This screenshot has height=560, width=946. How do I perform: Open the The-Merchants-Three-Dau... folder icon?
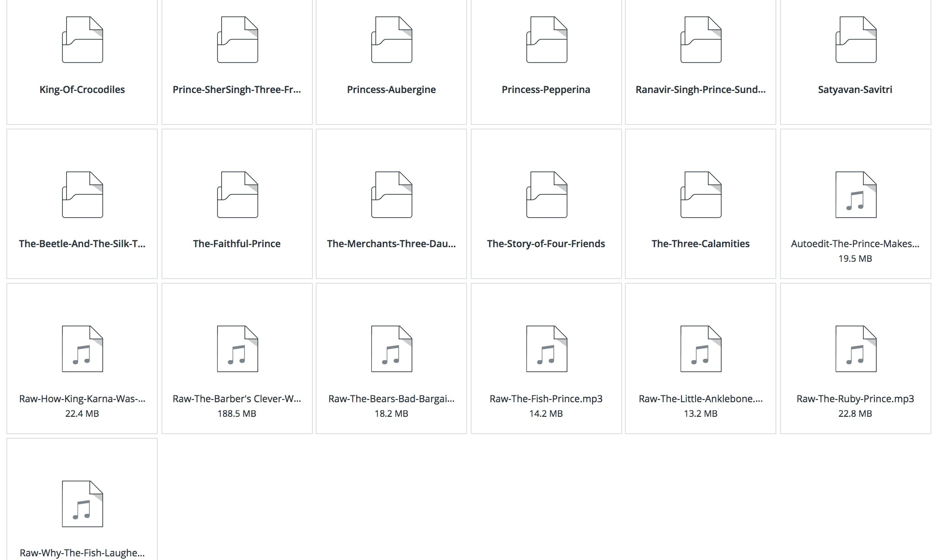click(392, 195)
